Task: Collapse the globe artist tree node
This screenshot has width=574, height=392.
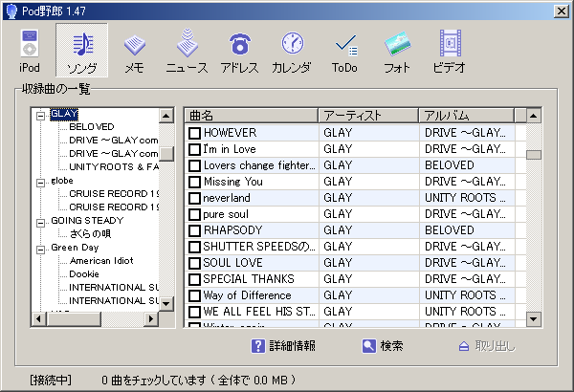Action: [40, 183]
